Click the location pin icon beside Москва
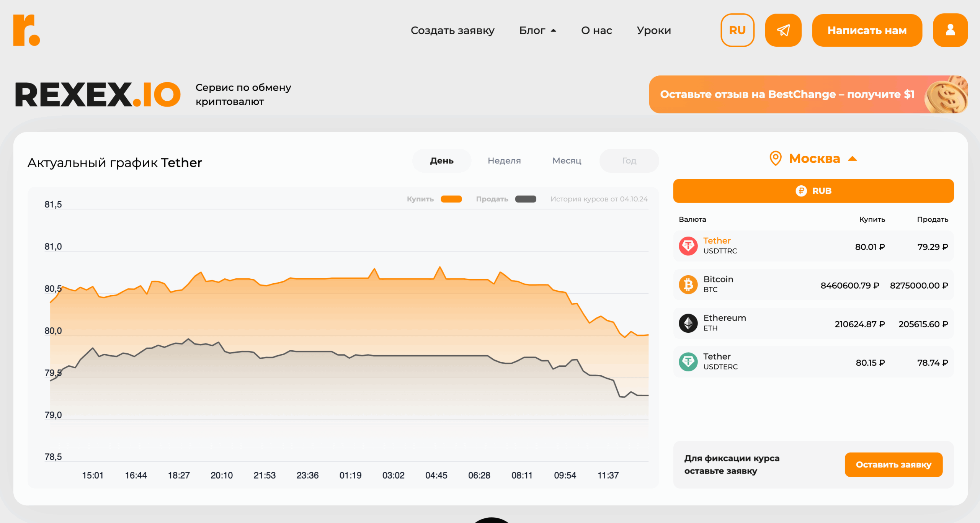 point(775,159)
